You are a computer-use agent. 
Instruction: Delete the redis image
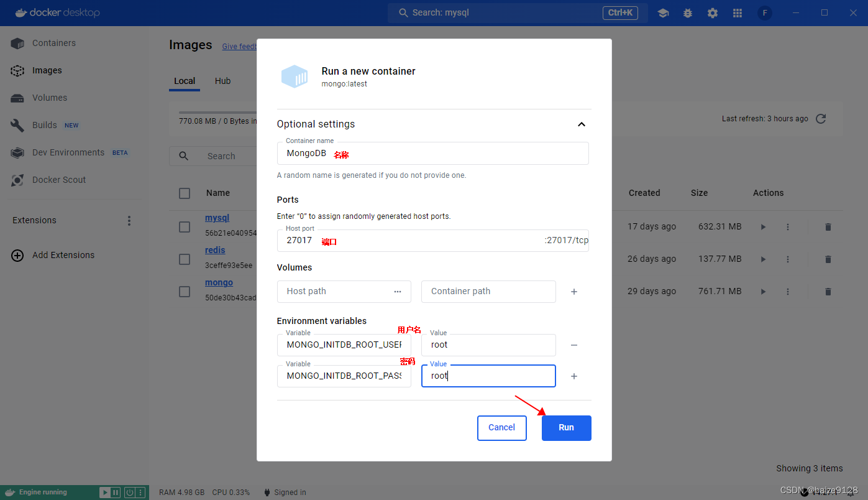click(x=828, y=259)
